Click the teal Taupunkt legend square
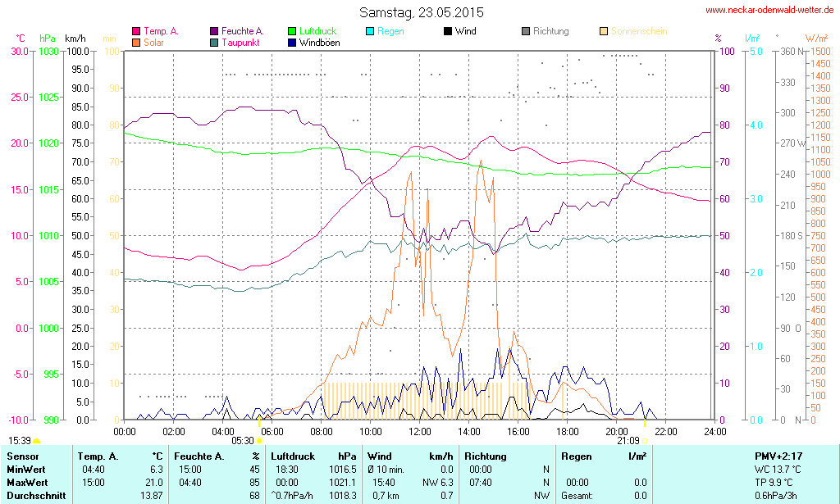840x504 pixels. tap(214, 43)
